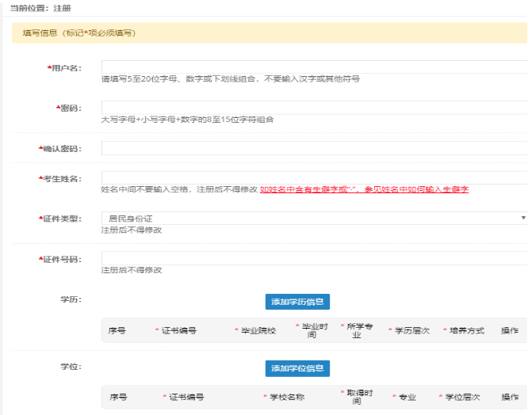Open the red 生僻字 name input help link

click(x=364, y=190)
